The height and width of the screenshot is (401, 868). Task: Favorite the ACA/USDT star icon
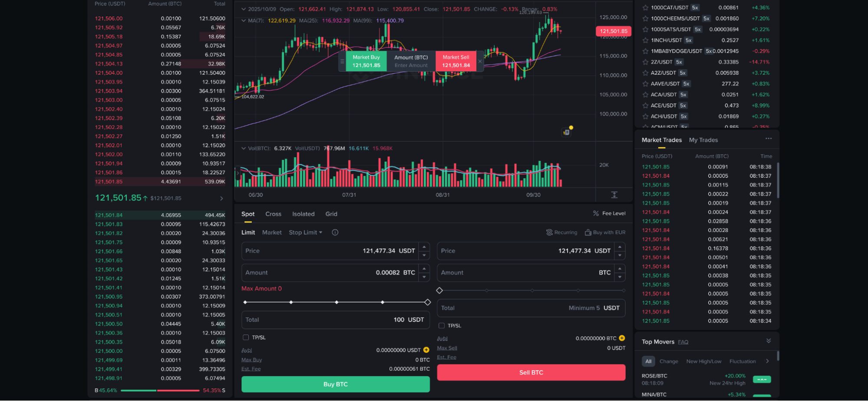point(645,94)
